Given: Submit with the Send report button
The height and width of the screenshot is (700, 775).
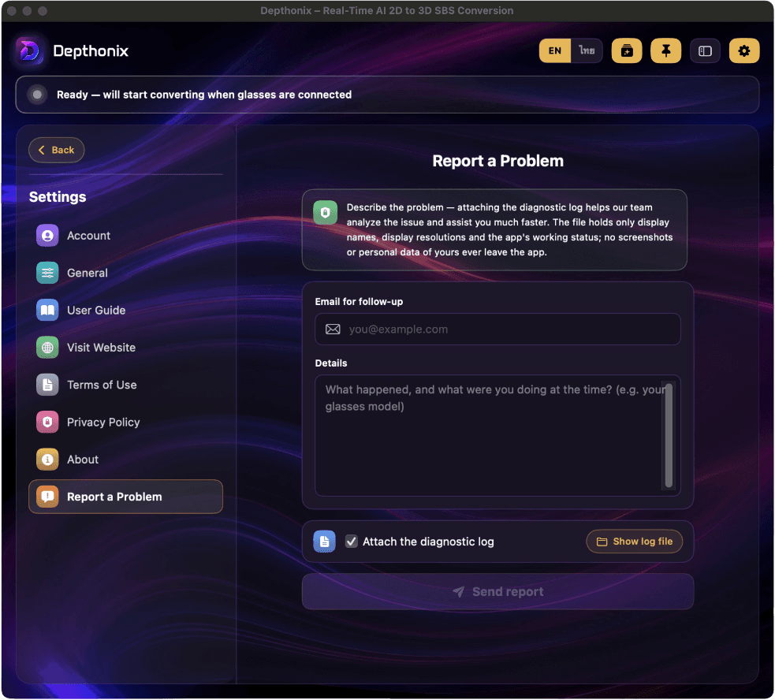Looking at the screenshot, I should pyautogui.click(x=497, y=592).
